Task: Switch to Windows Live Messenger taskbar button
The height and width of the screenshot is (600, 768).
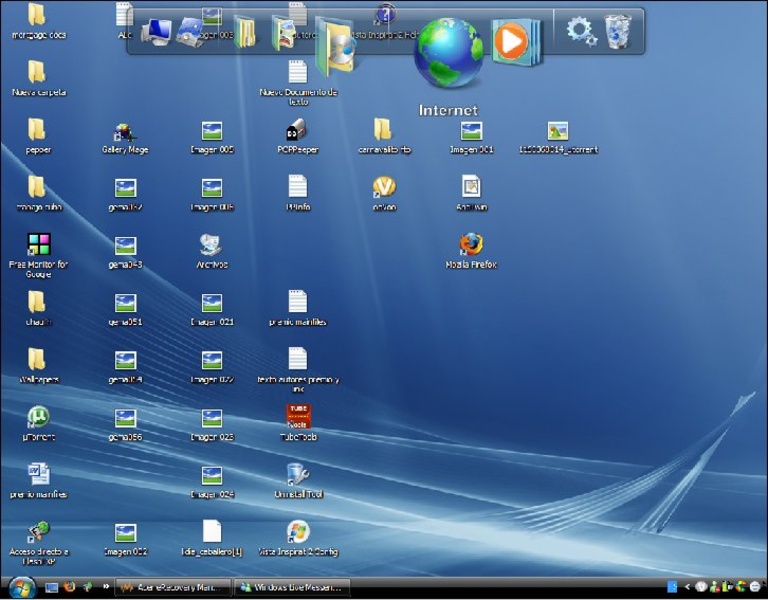Action: tap(292, 587)
